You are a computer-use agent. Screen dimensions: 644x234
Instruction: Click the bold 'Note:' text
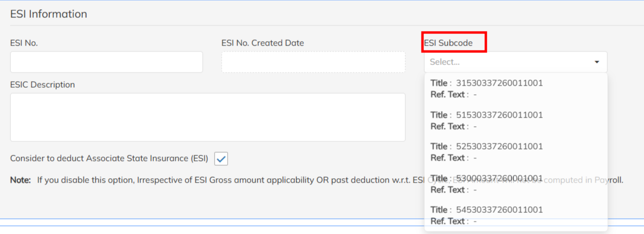click(21, 180)
